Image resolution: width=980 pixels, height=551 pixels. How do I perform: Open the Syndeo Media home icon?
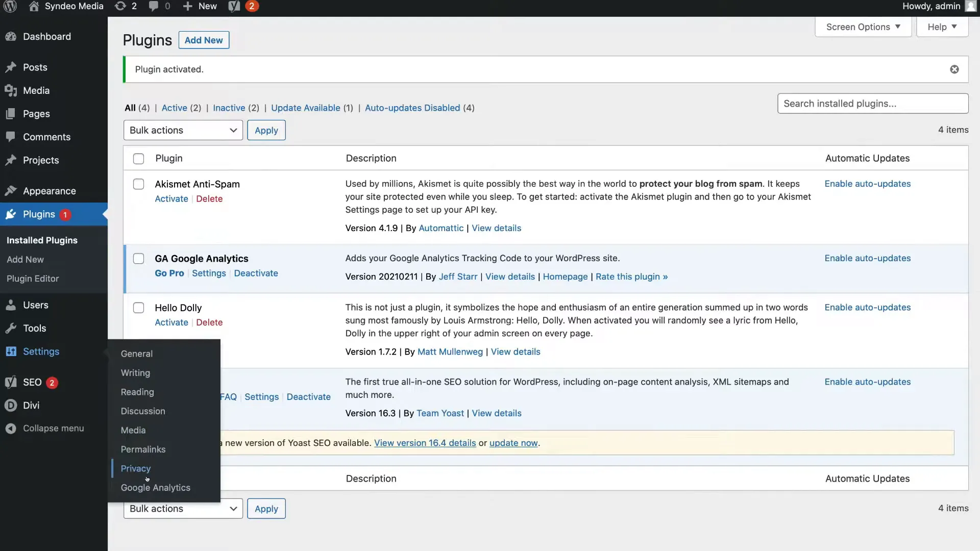[34, 6]
